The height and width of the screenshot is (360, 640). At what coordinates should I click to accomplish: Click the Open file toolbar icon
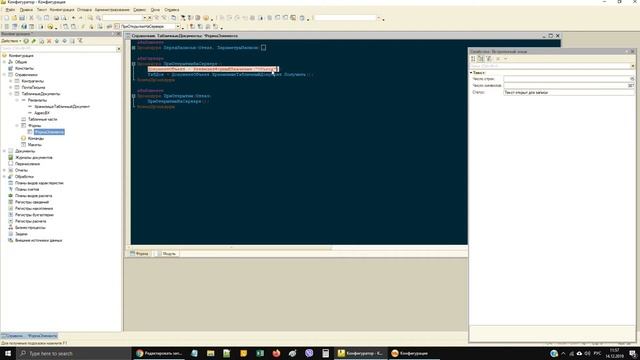pos(14,18)
